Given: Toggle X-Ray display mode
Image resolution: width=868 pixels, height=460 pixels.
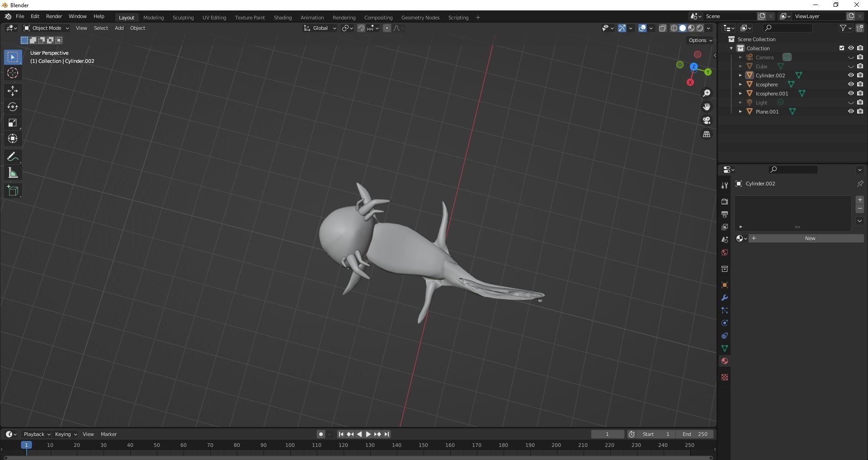Looking at the screenshot, I should coord(662,28).
